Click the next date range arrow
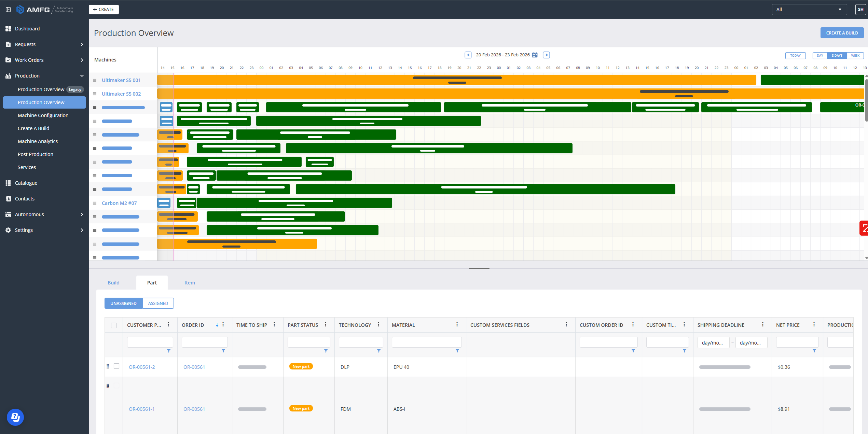The height and width of the screenshot is (434, 868). (x=546, y=55)
